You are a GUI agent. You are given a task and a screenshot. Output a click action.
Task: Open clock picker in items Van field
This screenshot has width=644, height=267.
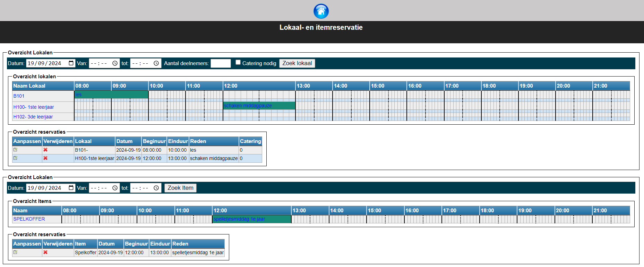click(x=115, y=188)
